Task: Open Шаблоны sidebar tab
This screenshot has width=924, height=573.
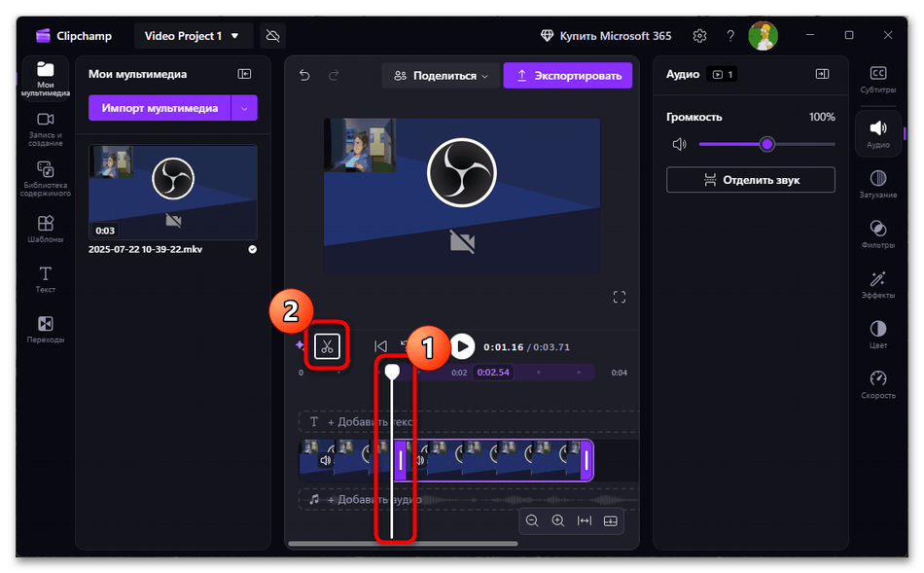Action: pos(46,230)
